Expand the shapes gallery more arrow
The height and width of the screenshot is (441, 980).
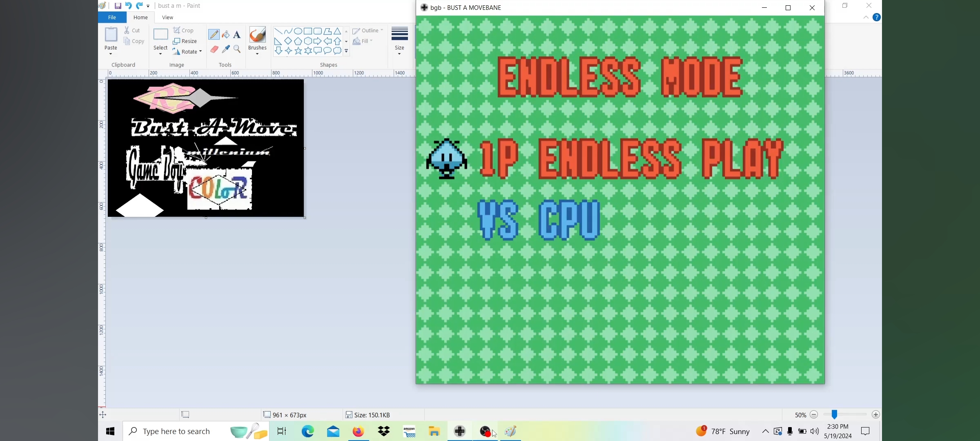(x=346, y=51)
